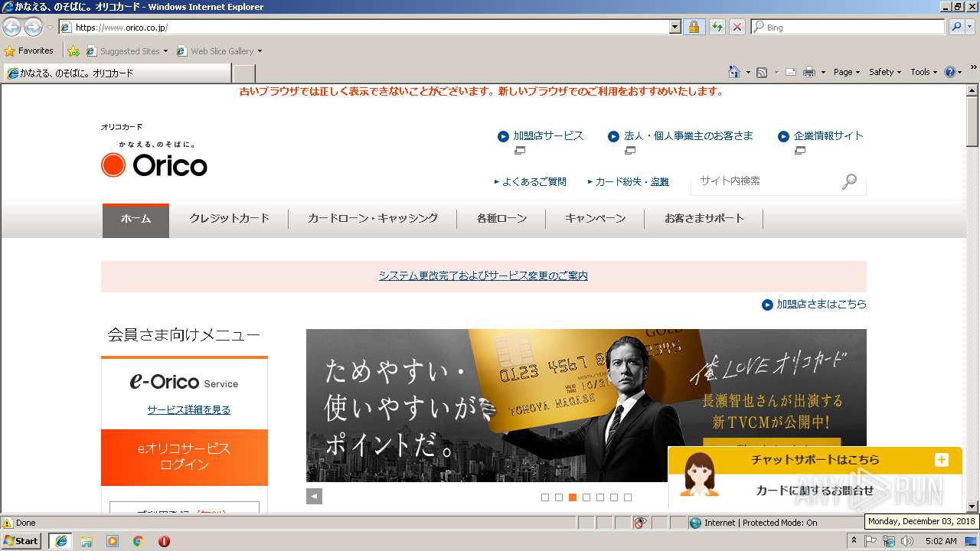The image size is (980, 551).
Task: Click eオリコサービス ログイン button
Action: 185,457
